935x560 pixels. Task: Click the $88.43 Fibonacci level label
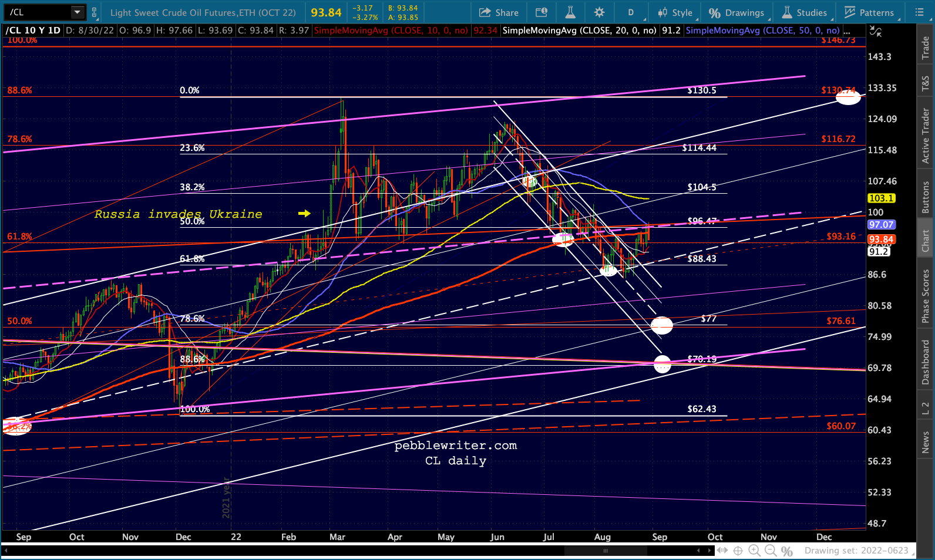tap(702, 259)
